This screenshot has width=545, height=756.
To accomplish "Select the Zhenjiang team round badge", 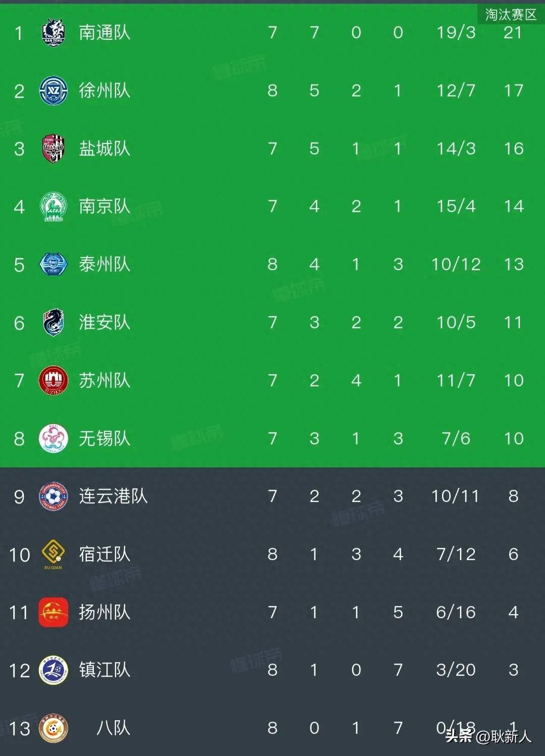I will tap(53, 670).
